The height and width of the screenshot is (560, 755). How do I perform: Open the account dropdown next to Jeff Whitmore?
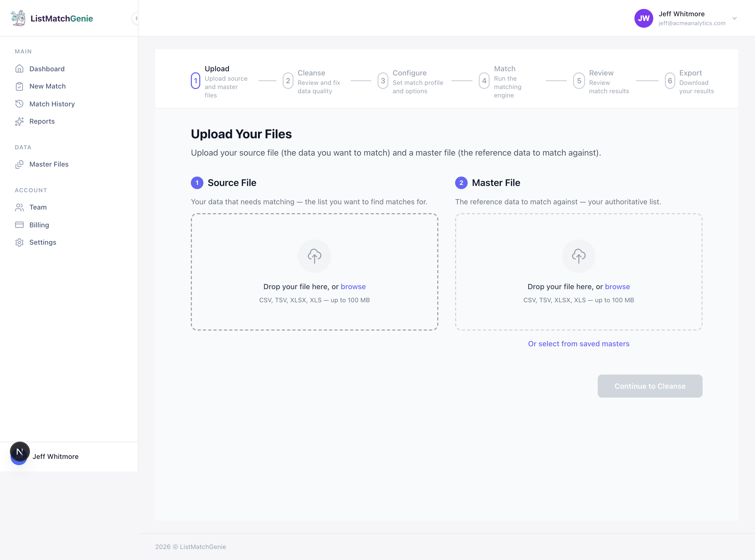[734, 18]
